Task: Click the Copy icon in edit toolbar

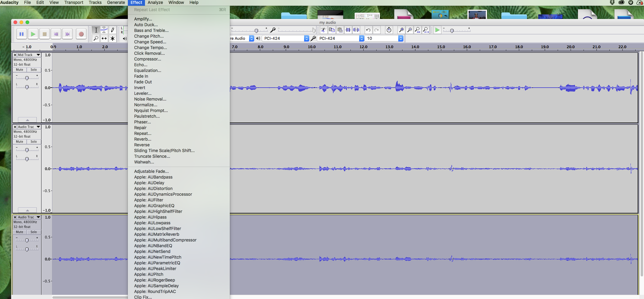Action: tap(332, 30)
